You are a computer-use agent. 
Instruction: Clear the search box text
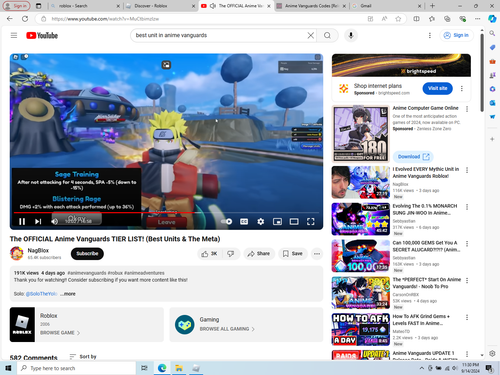(310, 35)
